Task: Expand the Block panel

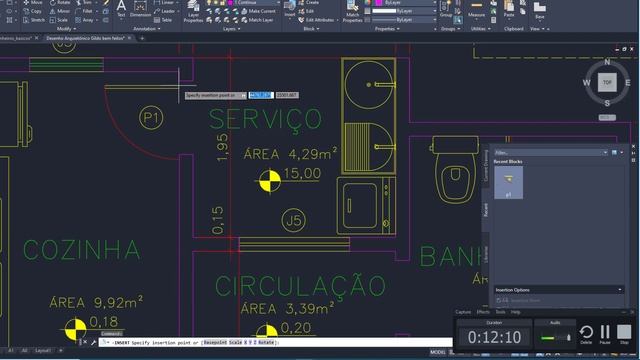Action: pos(311,29)
